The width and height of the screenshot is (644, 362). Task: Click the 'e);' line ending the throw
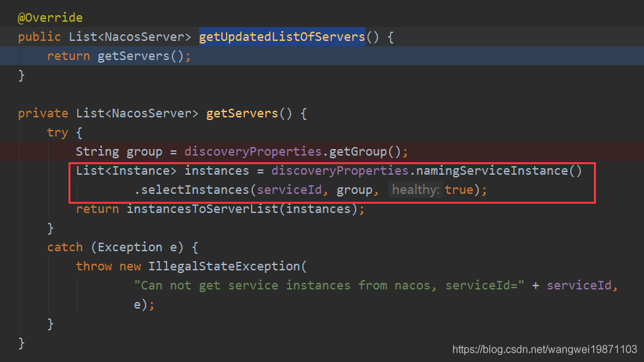point(144,305)
